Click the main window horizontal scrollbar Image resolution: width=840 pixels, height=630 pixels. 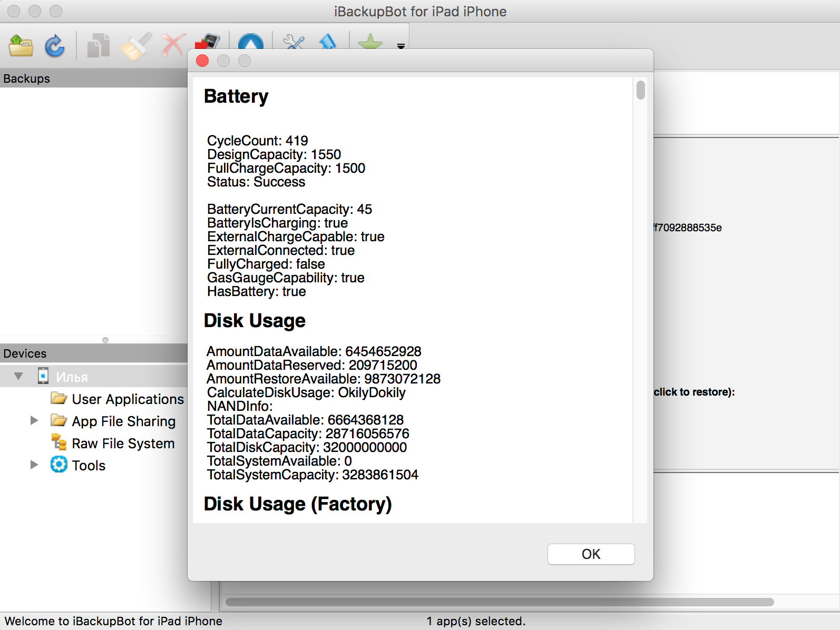click(x=500, y=602)
